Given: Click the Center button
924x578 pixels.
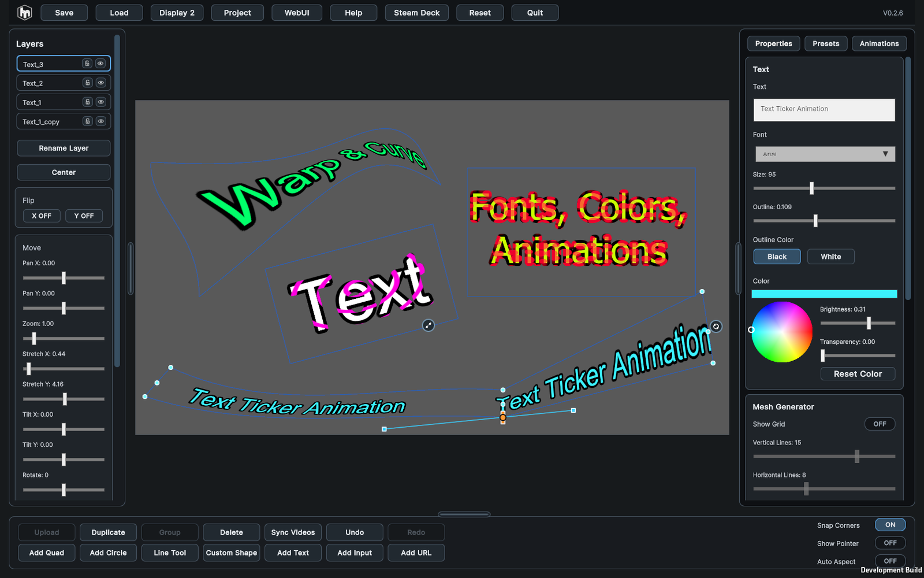Looking at the screenshot, I should [64, 172].
